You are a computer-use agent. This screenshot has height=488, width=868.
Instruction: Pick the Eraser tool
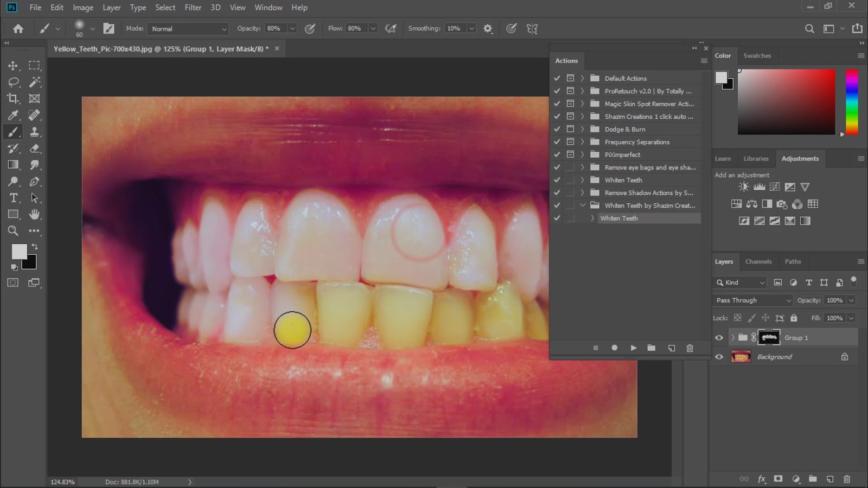(34, 149)
